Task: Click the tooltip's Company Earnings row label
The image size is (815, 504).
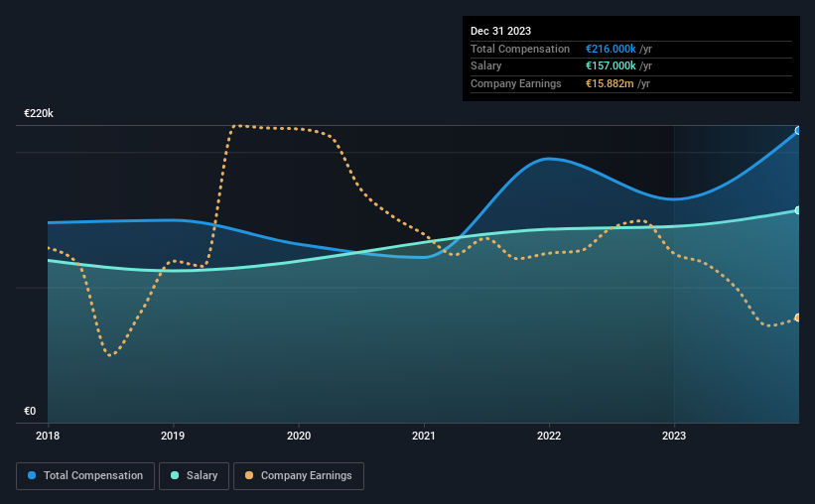Action: [x=515, y=83]
